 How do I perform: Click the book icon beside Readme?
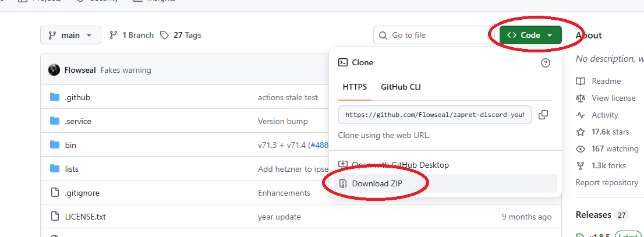point(581,82)
